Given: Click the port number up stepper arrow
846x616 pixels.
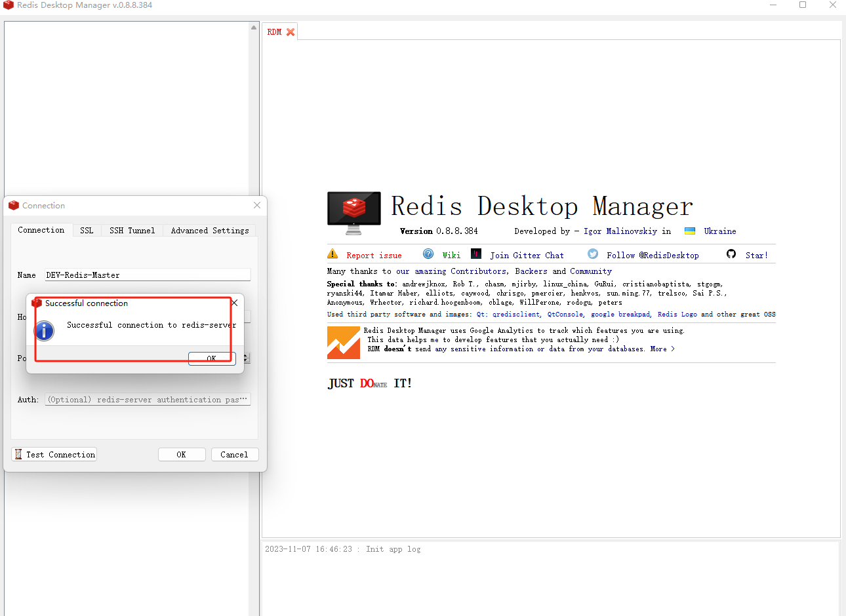Looking at the screenshot, I should pos(244,355).
